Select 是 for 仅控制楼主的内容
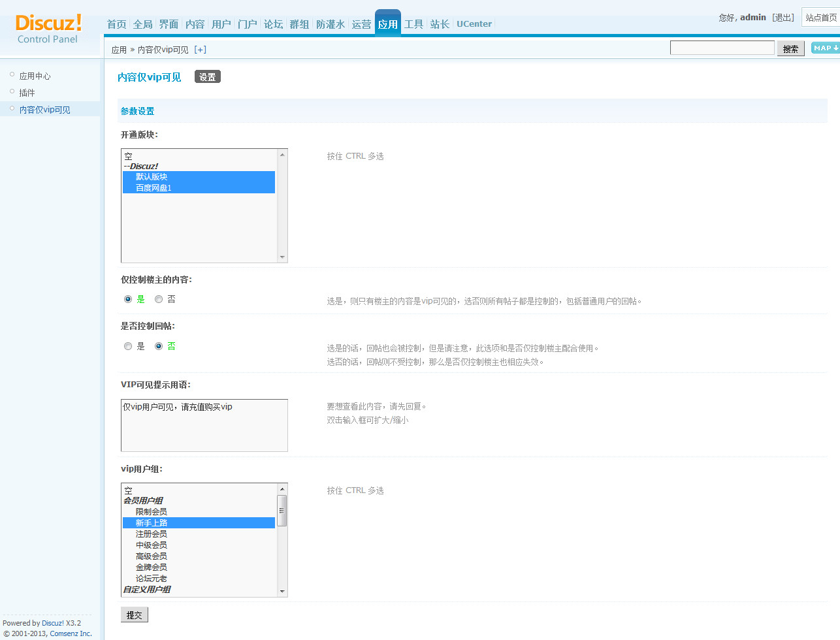 (128, 299)
